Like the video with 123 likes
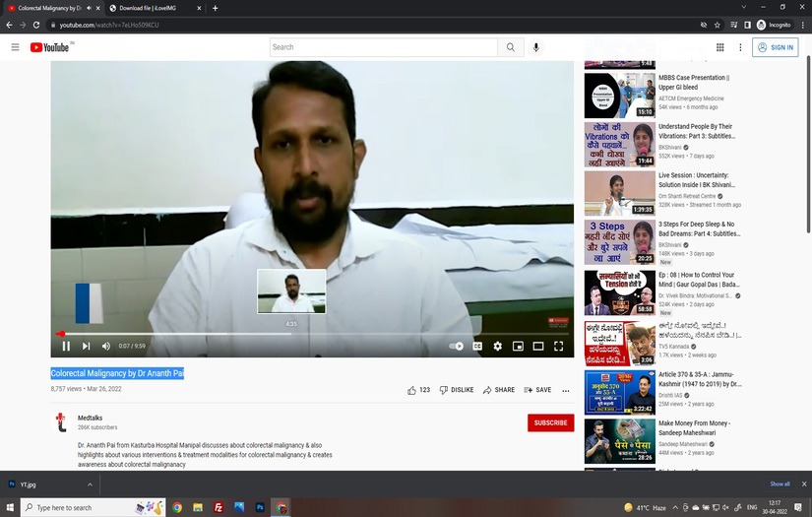 click(418, 390)
